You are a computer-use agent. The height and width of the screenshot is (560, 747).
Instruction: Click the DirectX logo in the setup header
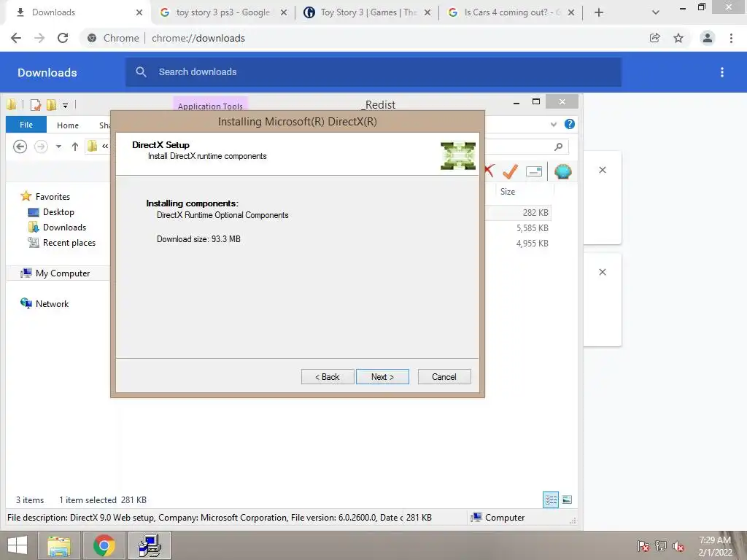(x=458, y=156)
